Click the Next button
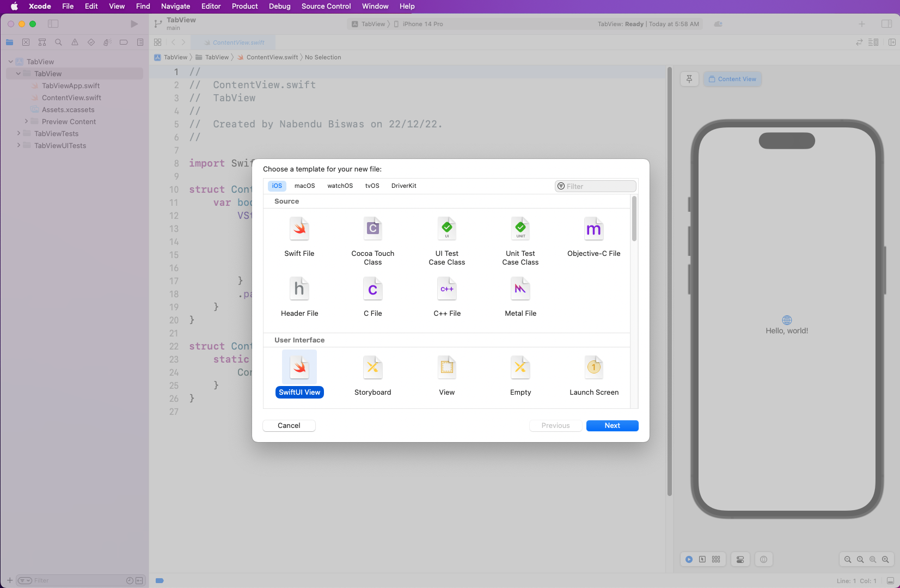The height and width of the screenshot is (588, 900). (613, 426)
